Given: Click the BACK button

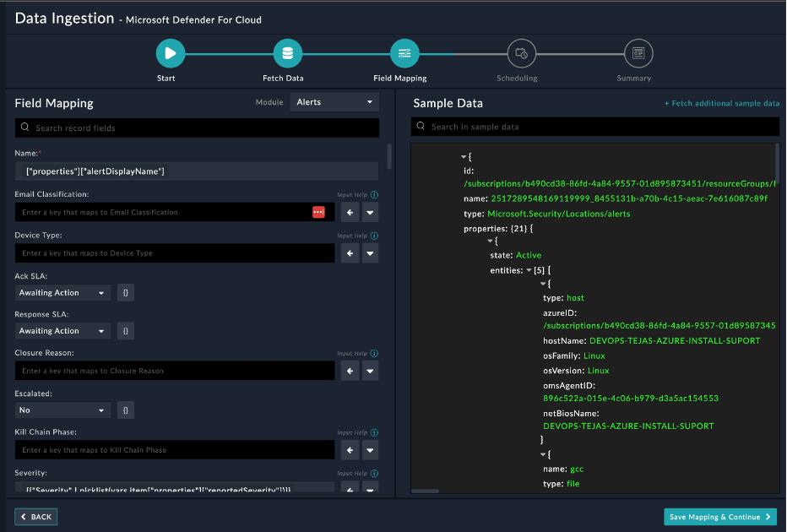Looking at the screenshot, I should (x=36, y=517).
